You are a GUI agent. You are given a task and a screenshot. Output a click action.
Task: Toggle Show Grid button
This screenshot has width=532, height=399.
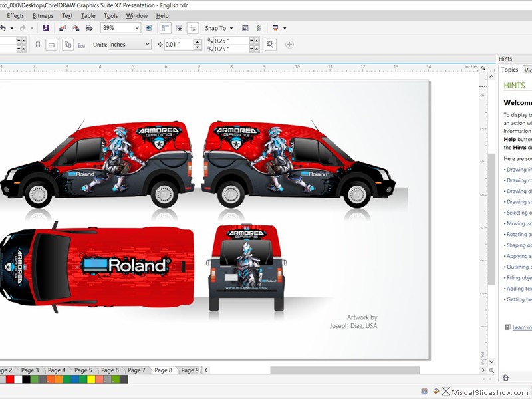point(179,28)
